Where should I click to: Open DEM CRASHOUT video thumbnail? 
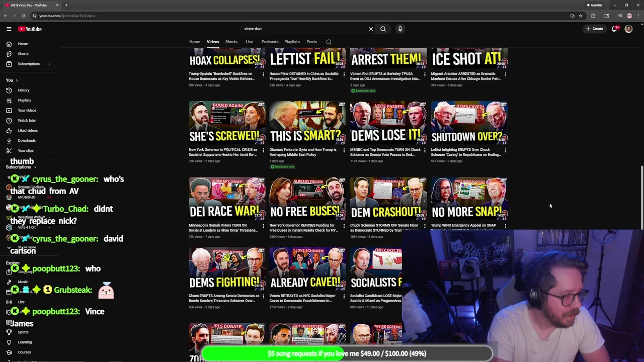click(388, 199)
